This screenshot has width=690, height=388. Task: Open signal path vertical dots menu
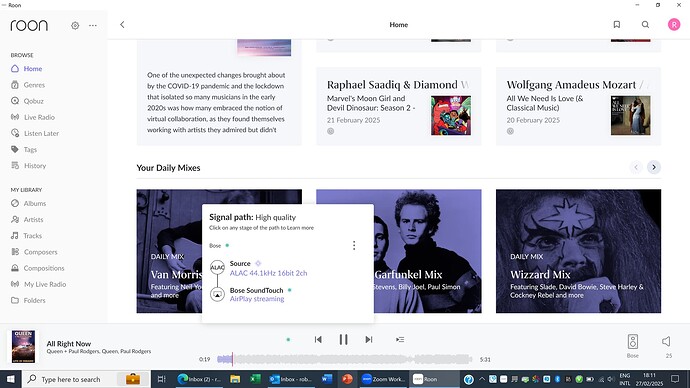(354, 245)
